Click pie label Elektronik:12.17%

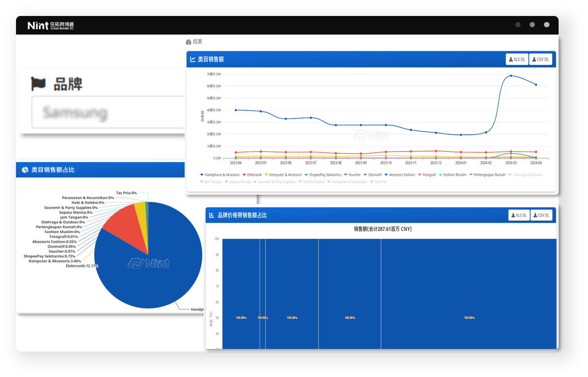(x=82, y=266)
